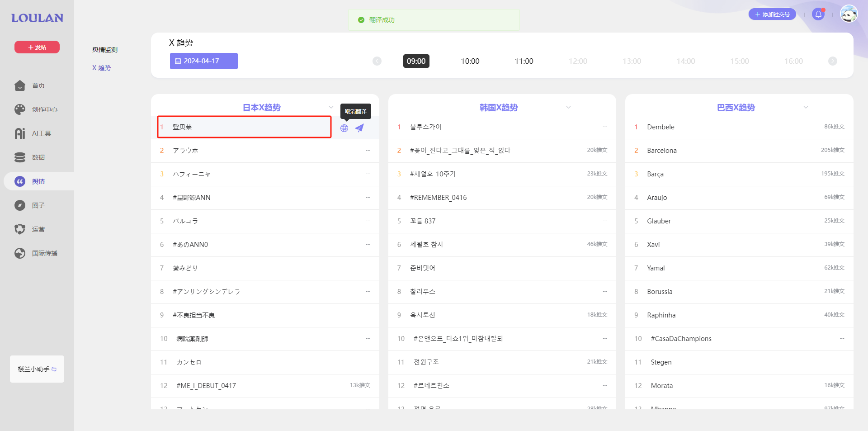This screenshot has height=431, width=868.
Task: Open user avatar profile
Action: tap(849, 14)
